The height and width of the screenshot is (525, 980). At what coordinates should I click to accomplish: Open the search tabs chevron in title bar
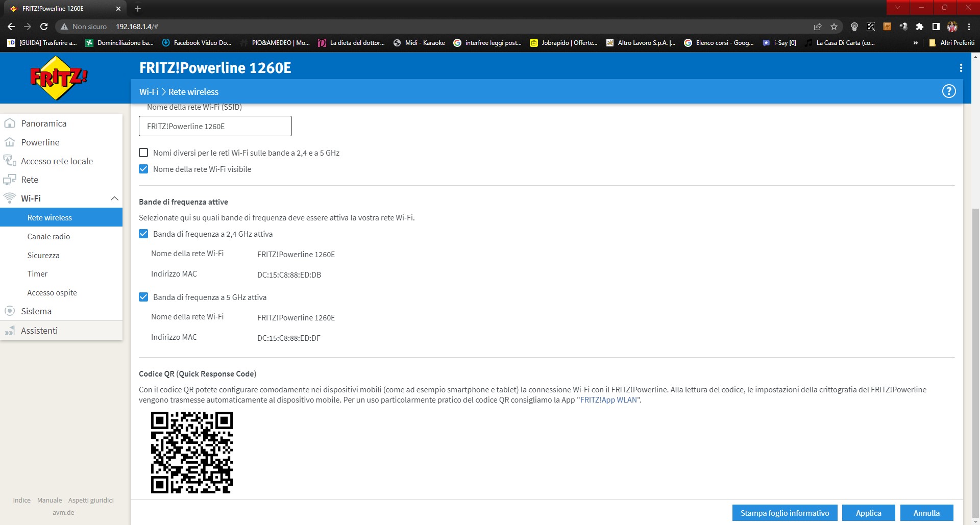pos(898,7)
